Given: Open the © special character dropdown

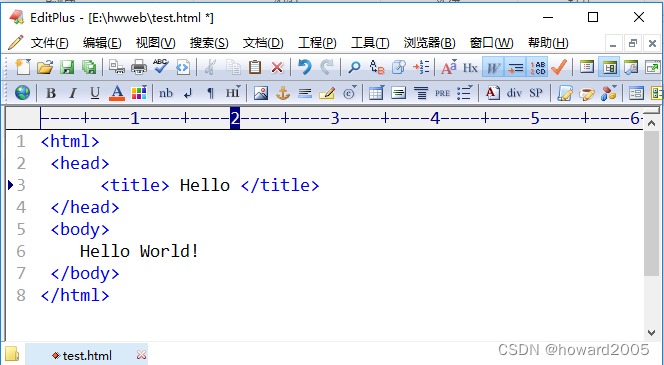Looking at the screenshot, I should (349, 93).
